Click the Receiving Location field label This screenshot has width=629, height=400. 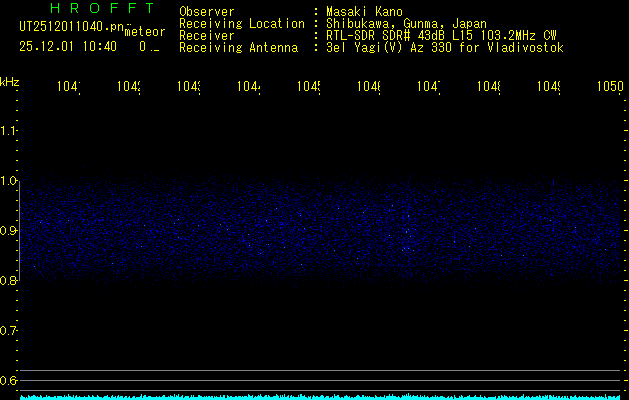click(242, 24)
